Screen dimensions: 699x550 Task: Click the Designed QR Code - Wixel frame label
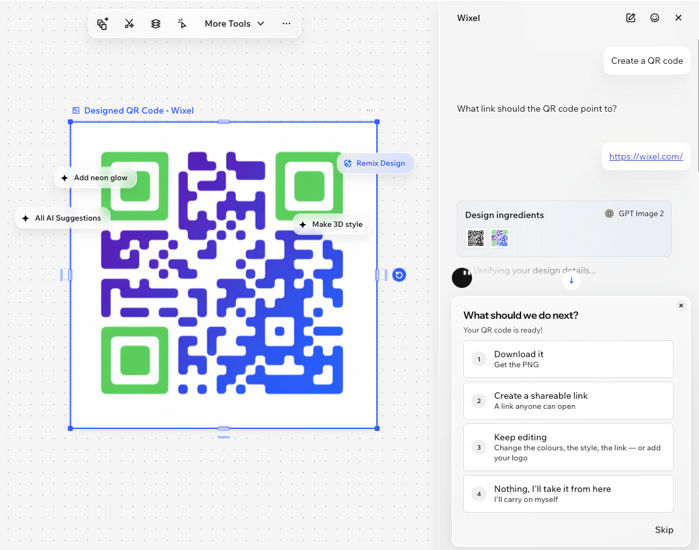point(133,111)
